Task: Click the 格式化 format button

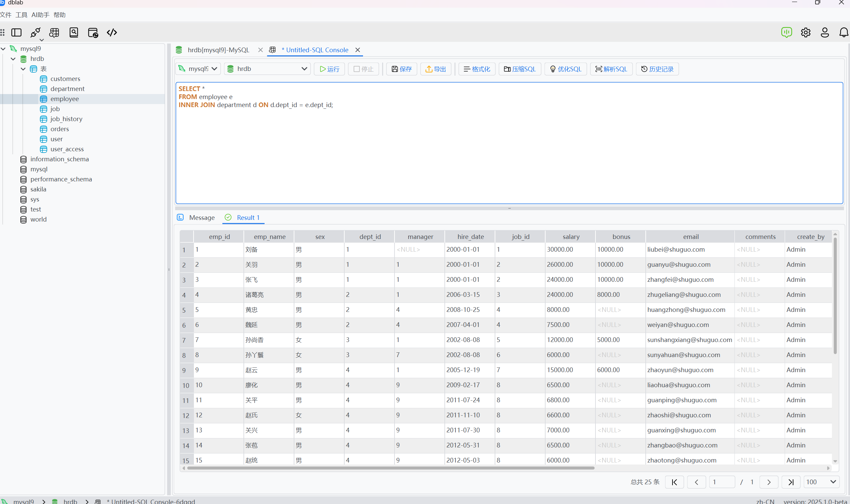Action: (x=477, y=69)
